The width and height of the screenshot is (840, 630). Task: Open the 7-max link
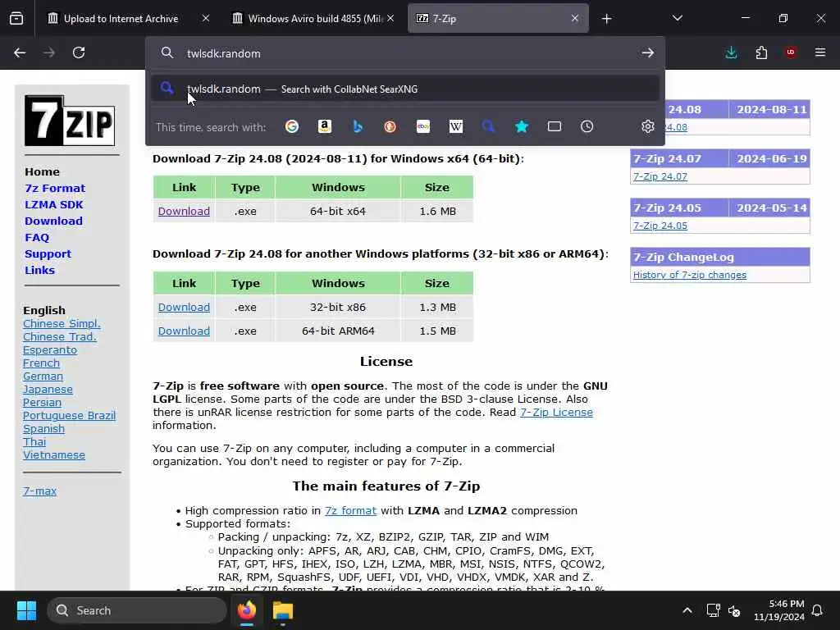tap(39, 491)
